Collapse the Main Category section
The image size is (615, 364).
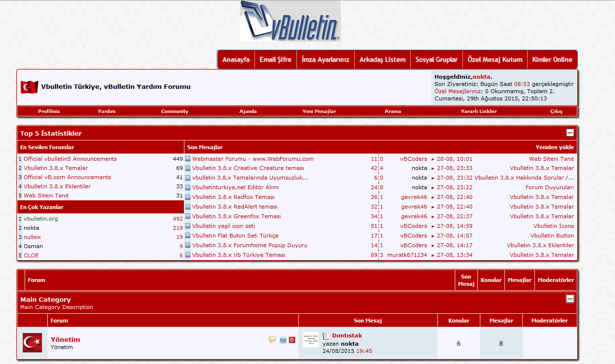(570, 299)
